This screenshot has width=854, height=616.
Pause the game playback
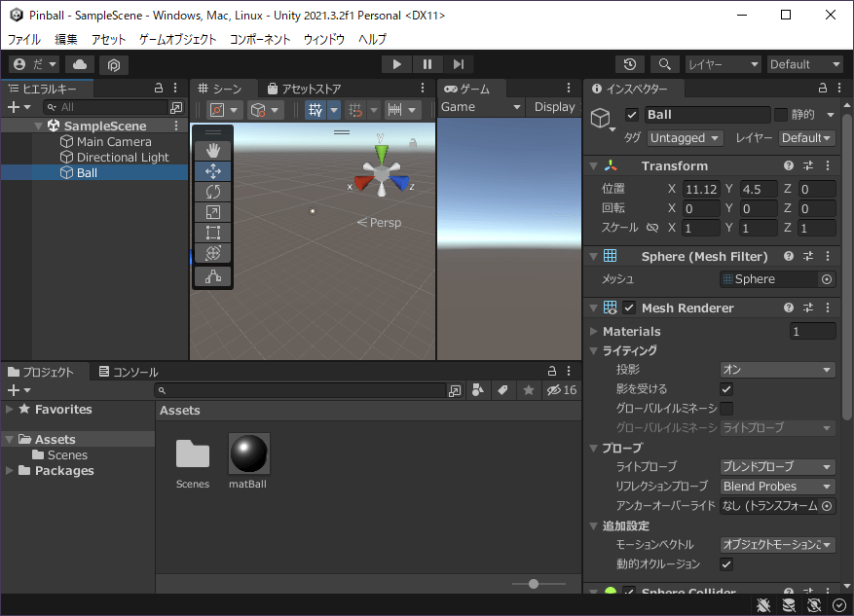pyautogui.click(x=427, y=65)
